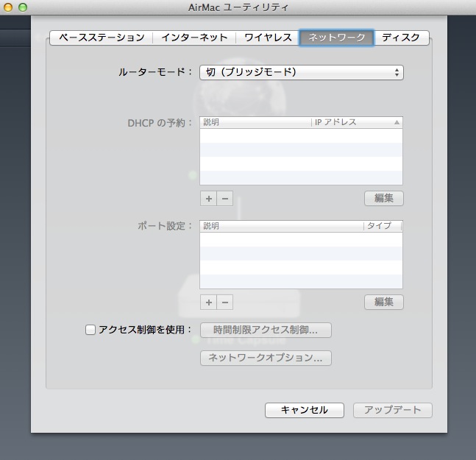The width and height of the screenshot is (476, 460).
Task: Click 説明 column header in DHCP table
Action: pyautogui.click(x=255, y=122)
